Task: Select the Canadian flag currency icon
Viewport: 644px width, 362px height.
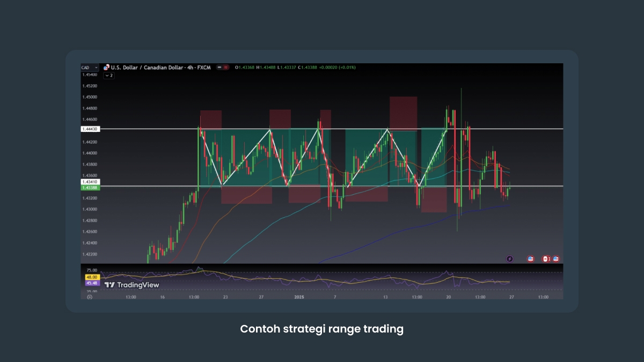Action: tap(545, 258)
